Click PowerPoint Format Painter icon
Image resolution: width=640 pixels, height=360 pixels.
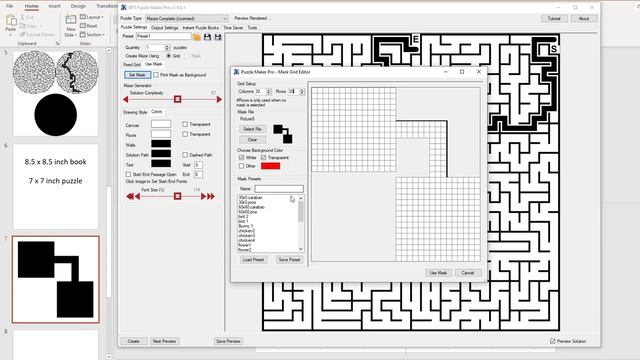click(x=22, y=35)
